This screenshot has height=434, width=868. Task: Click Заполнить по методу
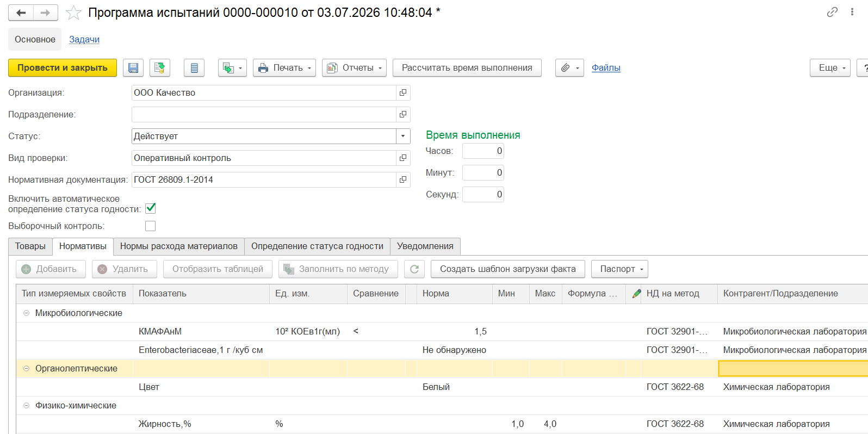click(338, 269)
